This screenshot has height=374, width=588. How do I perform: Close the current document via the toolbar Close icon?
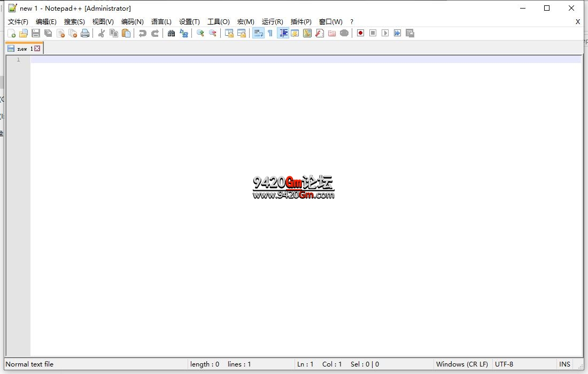pos(60,33)
